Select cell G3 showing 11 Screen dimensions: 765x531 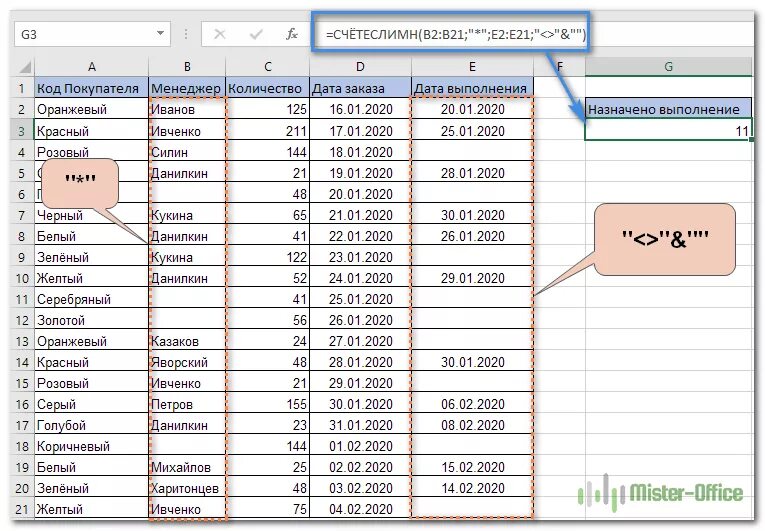tap(668, 130)
